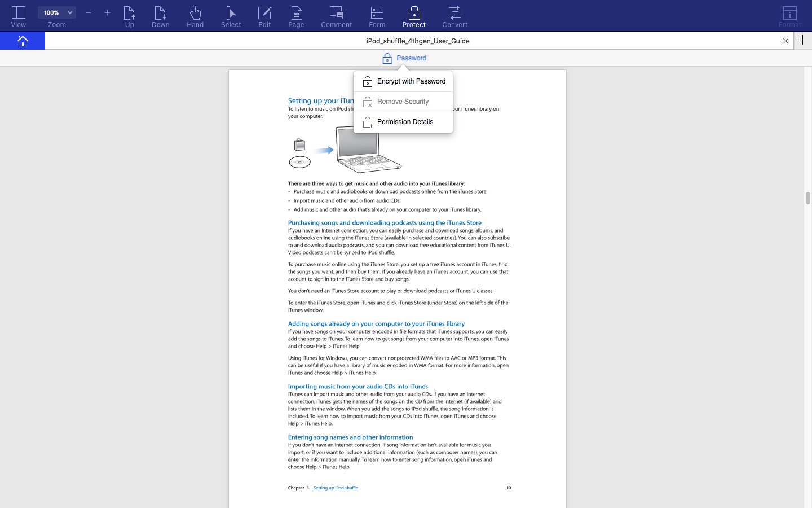Select the iPod_shuffle_4thgen_User_Guide document tab
The image size is (812, 508).
418,41
